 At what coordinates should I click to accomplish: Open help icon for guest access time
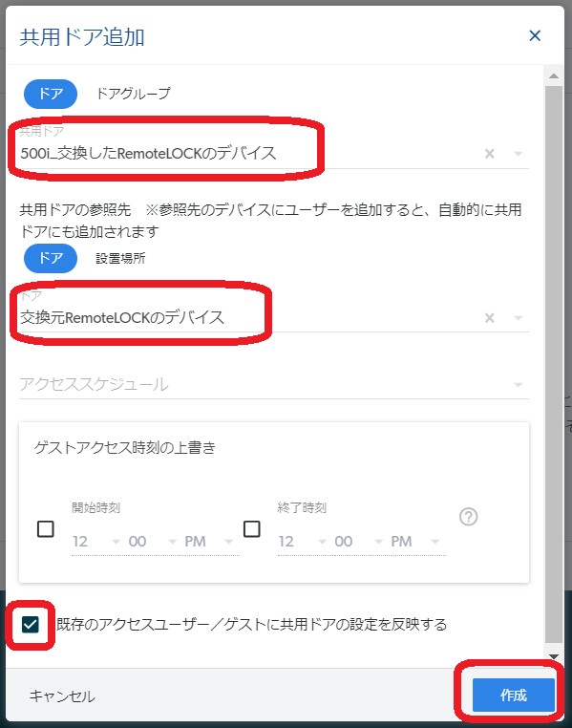pos(469,516)
